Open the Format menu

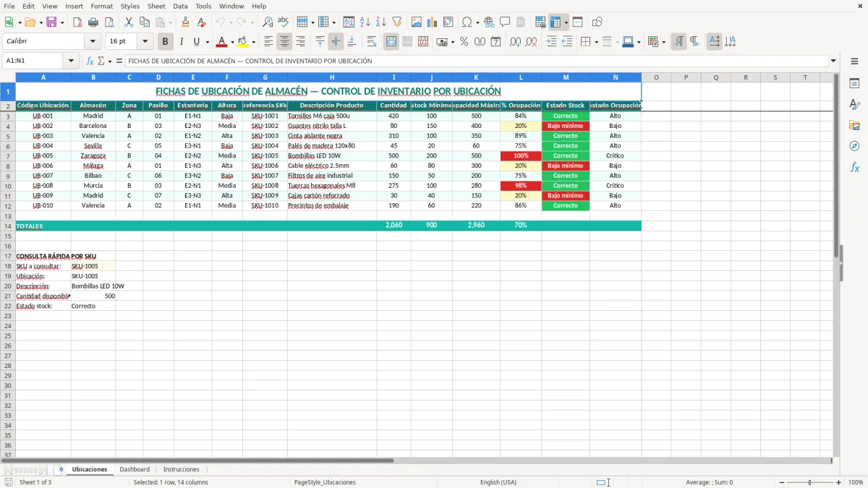click(102, 6)
